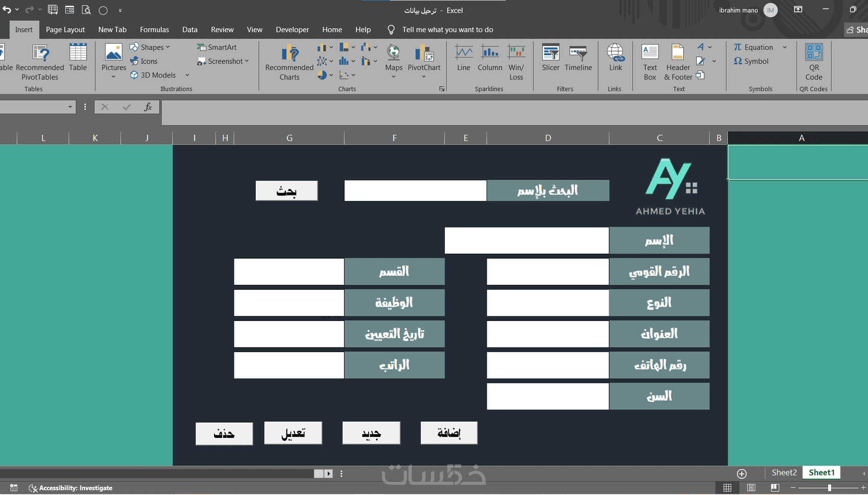This screenshot has height=495, width=868.
Task: Click the macro recording status bar icon
Action: [x=14, y=488]
